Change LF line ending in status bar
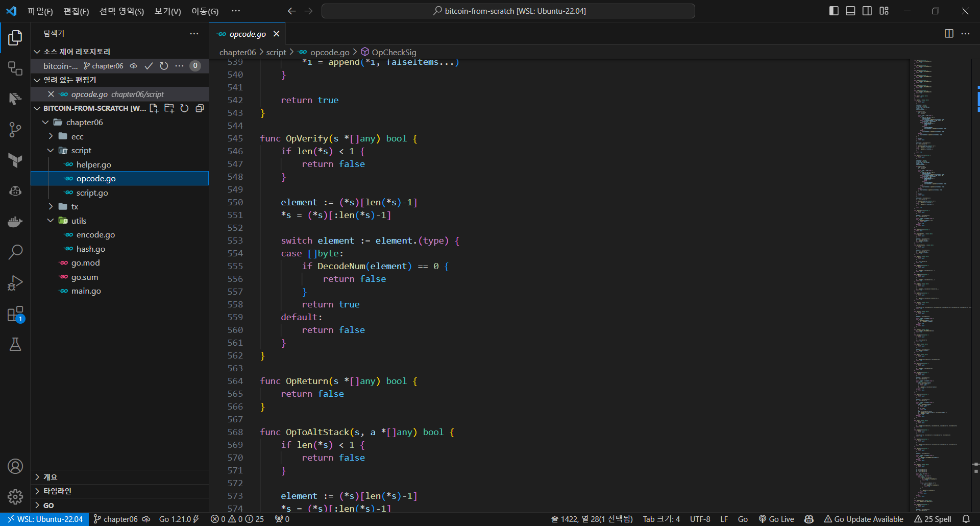 pos(724,519)
